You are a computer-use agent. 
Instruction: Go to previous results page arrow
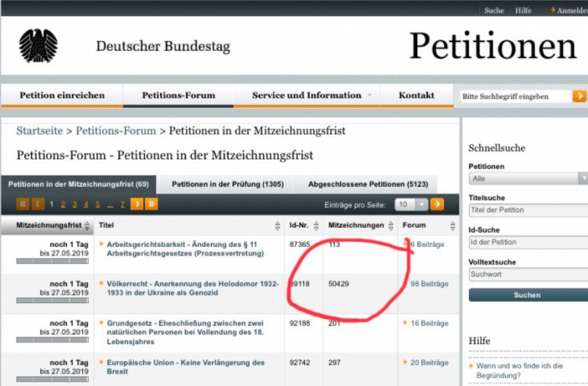click(x=38, y=204)
